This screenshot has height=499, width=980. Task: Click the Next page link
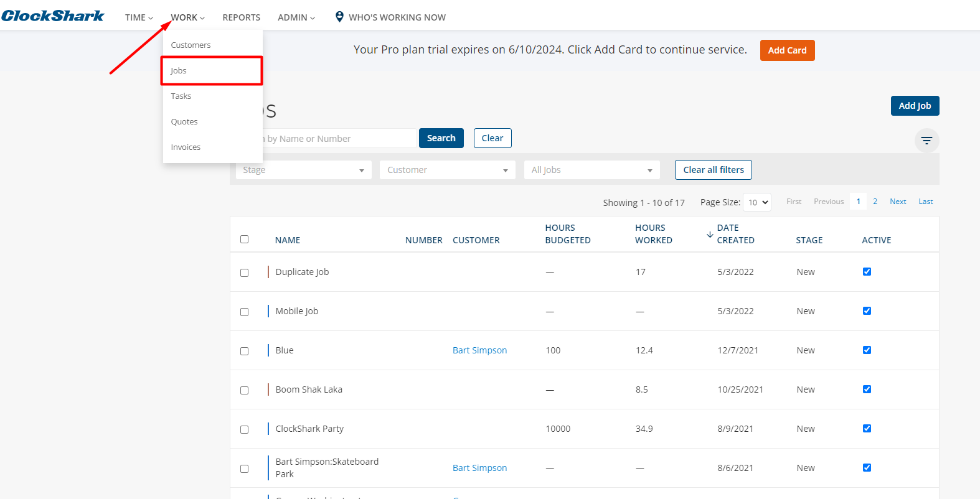898,202
